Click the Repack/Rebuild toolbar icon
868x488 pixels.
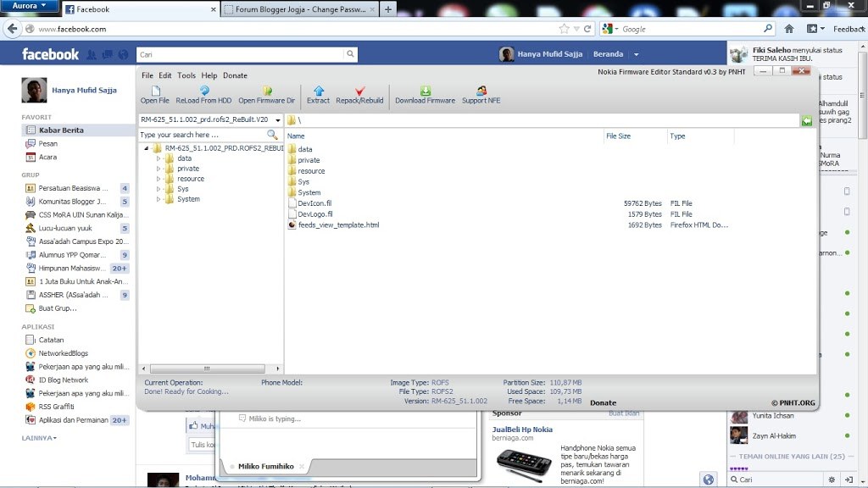point(359,91)
